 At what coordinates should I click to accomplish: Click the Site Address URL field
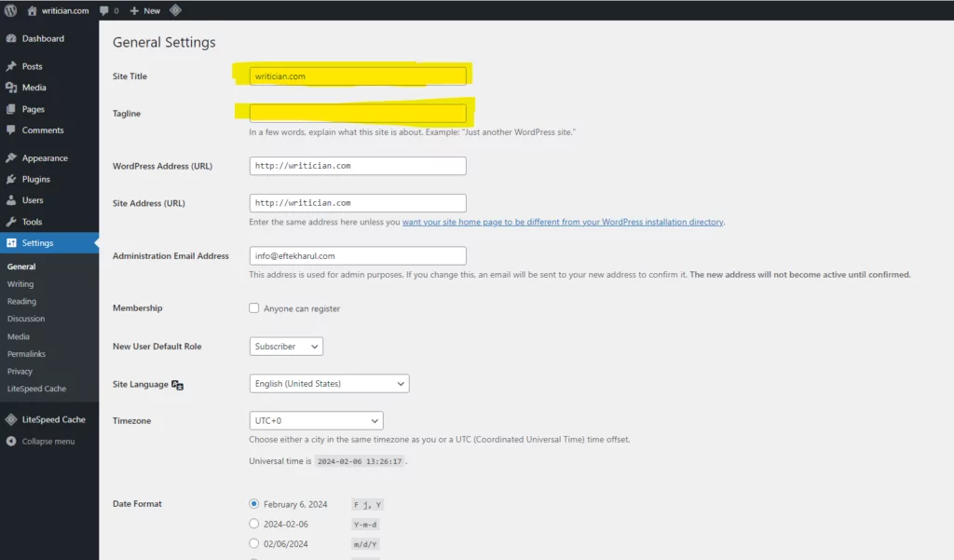(x=358, y=203)
